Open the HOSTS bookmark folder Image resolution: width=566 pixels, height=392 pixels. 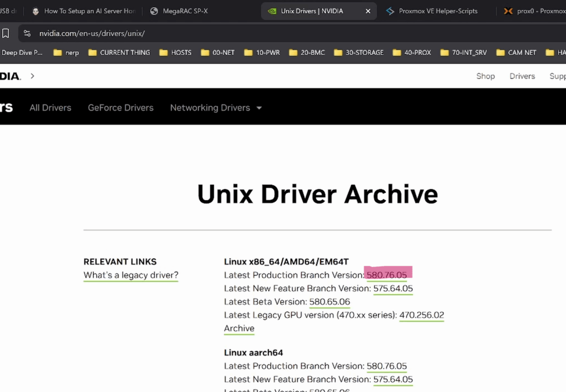[x=175, y=53]
